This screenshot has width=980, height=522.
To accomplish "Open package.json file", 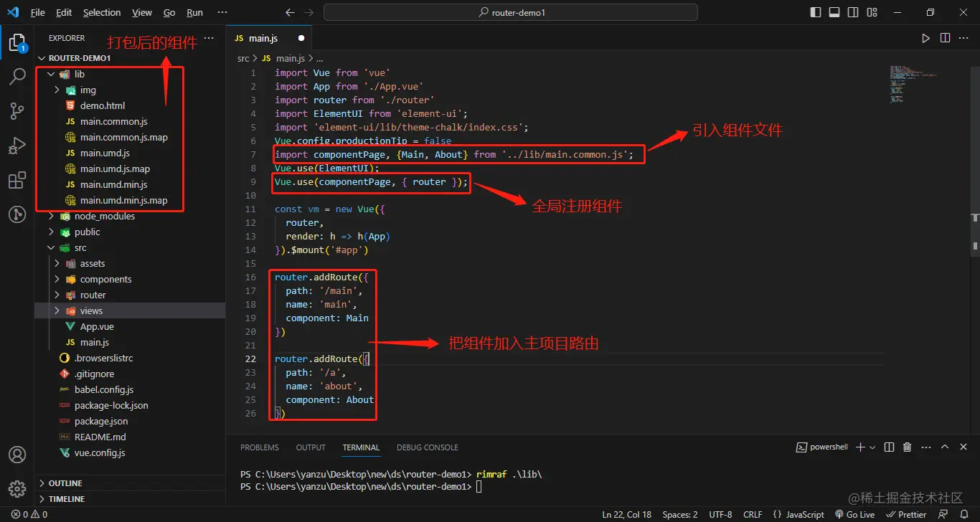I will point(101,421).
